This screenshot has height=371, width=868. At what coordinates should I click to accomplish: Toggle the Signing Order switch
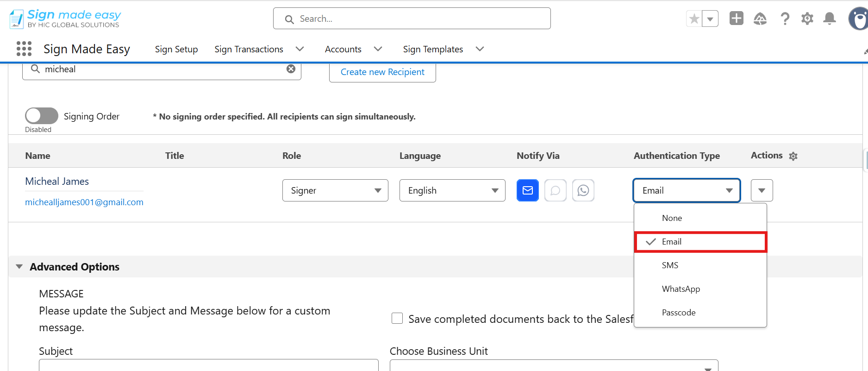tap(42, 116)
